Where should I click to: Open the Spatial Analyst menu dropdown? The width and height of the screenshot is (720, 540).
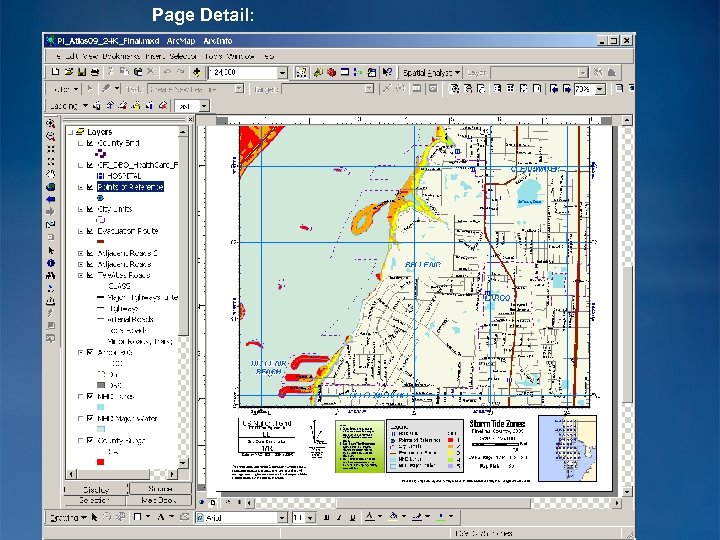pos(432,73)
